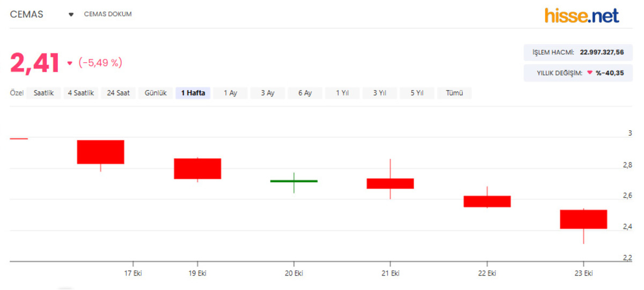Click the 21 Eki red candlestick
The image size is (644, 290).
tap(390, 183)
